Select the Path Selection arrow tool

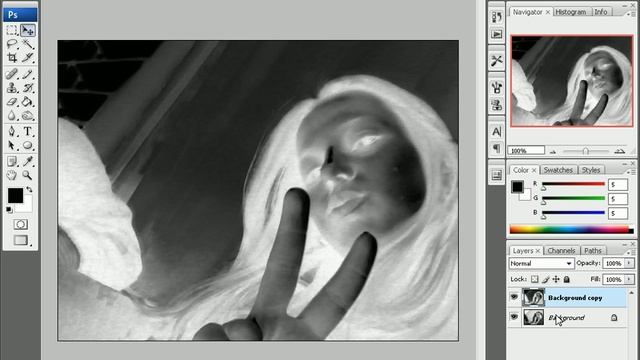[x=12, y=145]
